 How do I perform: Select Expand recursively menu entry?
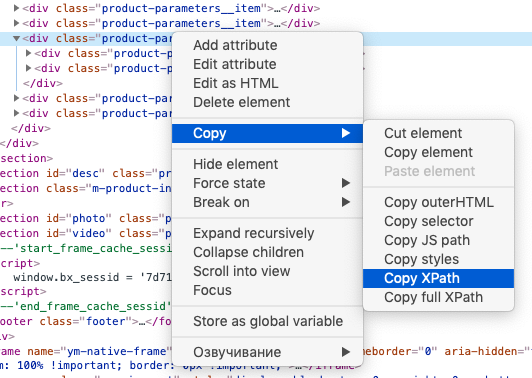[267, 233]
